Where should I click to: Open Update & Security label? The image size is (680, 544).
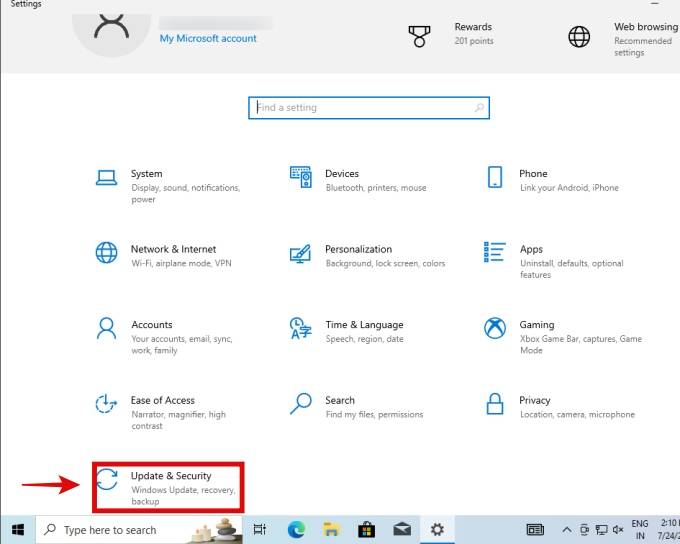[x=171, y=476]
